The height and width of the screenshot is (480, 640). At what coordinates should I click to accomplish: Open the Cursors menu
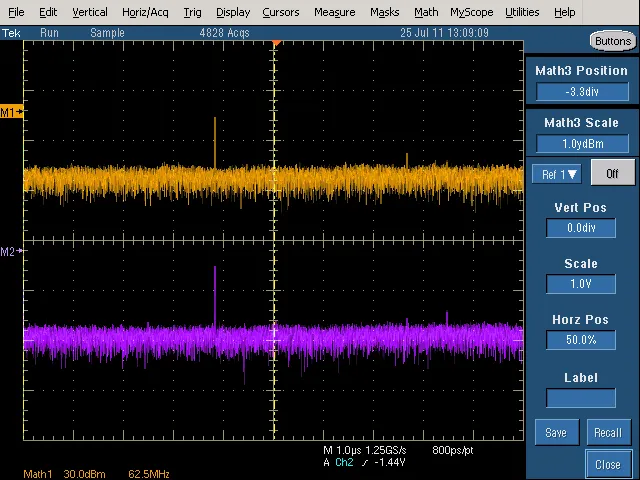(x=281, y=12)
